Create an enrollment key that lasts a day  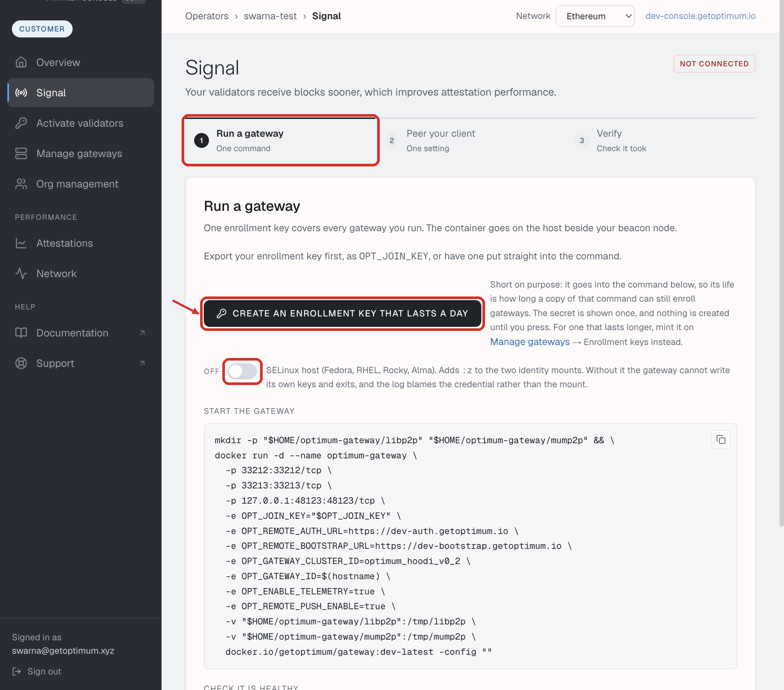pos(342,314)
